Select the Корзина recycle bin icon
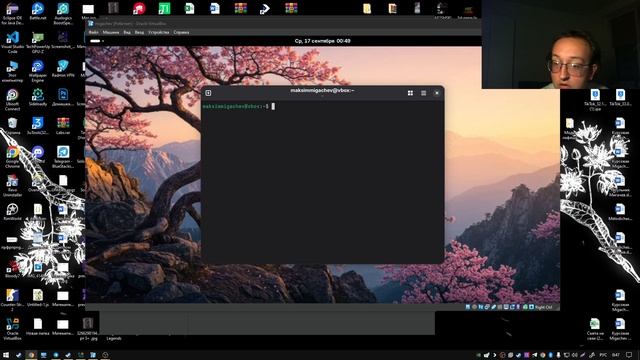 point(12,126)
